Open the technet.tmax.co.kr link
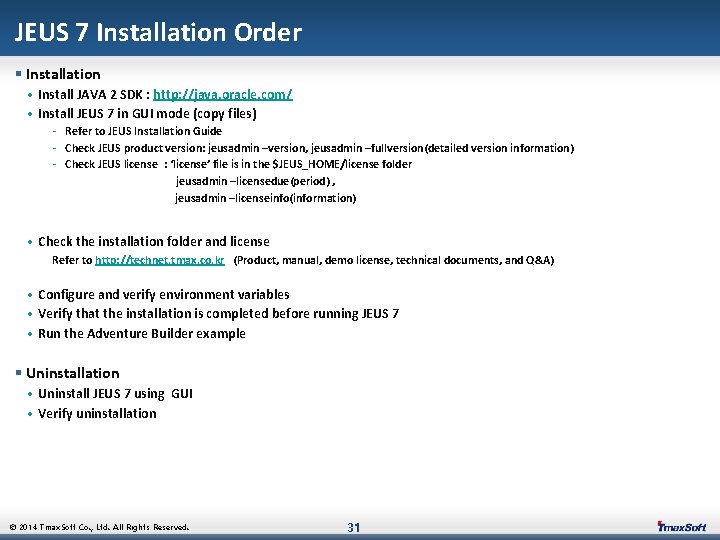This screenshot has height=540, width=720. (160, 260)
